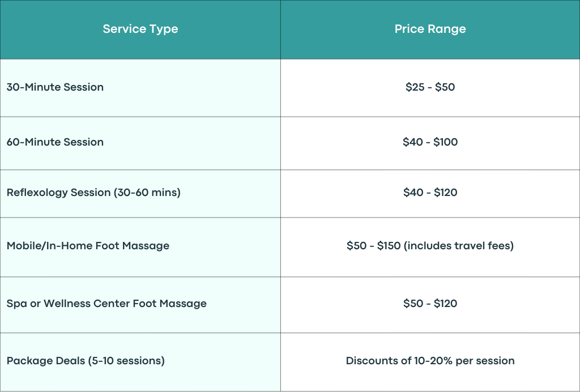The height and width of the screenshot is (392, 580).
Task: Click Reflexology Session (30-60 mins) cell
Action: (x=140, y=194)
